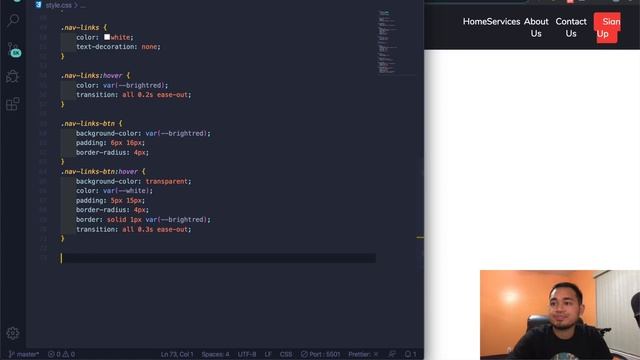Click the Contact Us link in the preview
This screenshot has width=640, height=360.
coord(571,27)
